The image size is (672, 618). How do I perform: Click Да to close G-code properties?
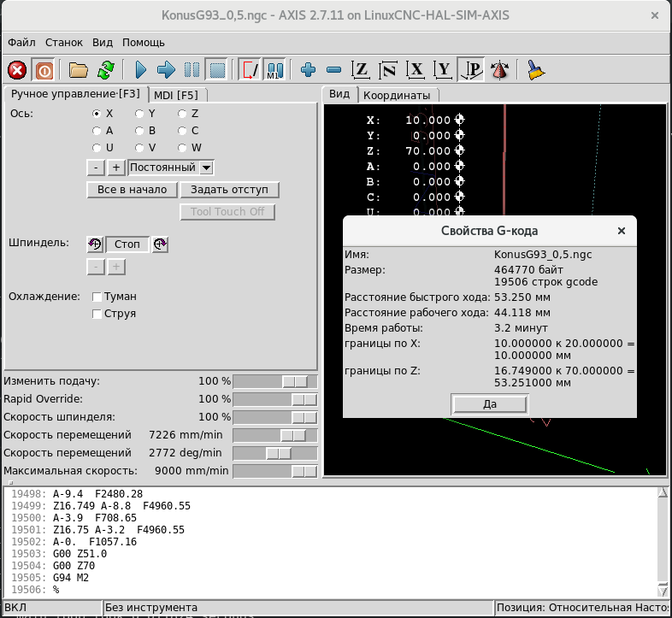pyautogui.click(x=490, y=404)
